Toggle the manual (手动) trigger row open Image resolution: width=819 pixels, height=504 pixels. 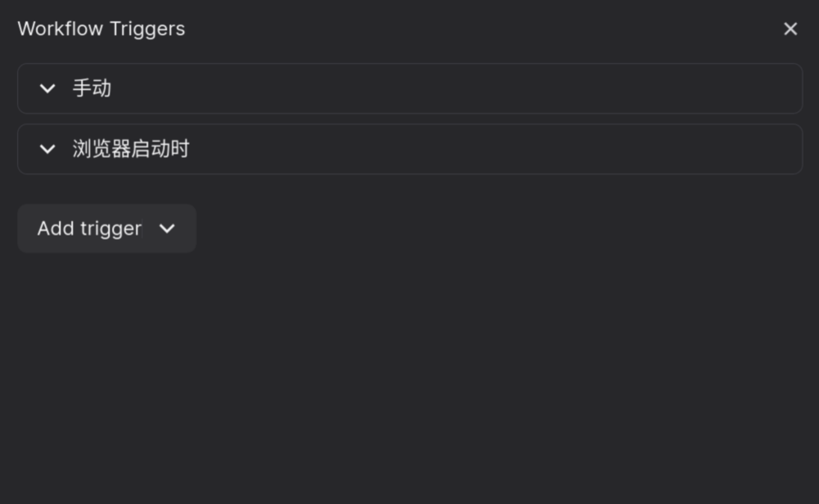[x=410, y=88]
